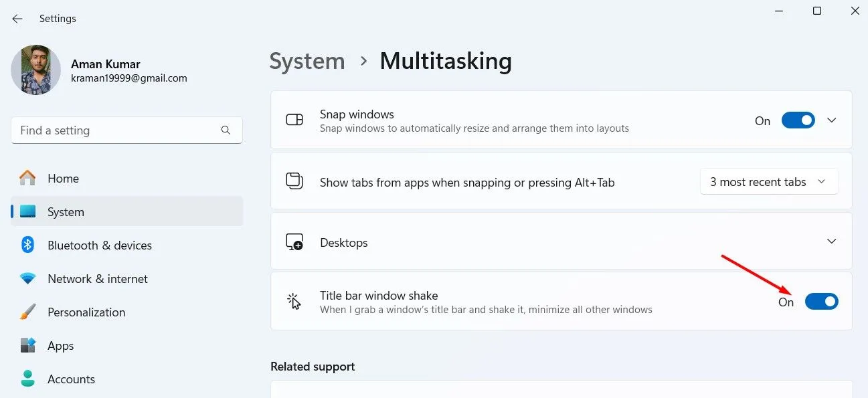
Task: Click the Personalization brush icon
Action: (x=27, y=312)
